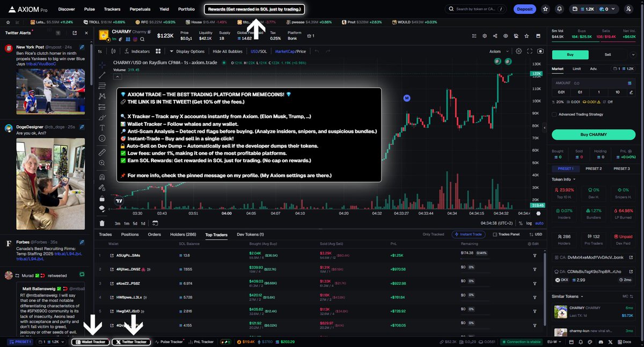Open Display Options dropdown
Viewport: 644px width, 347px height.
[x=187, y=52]
